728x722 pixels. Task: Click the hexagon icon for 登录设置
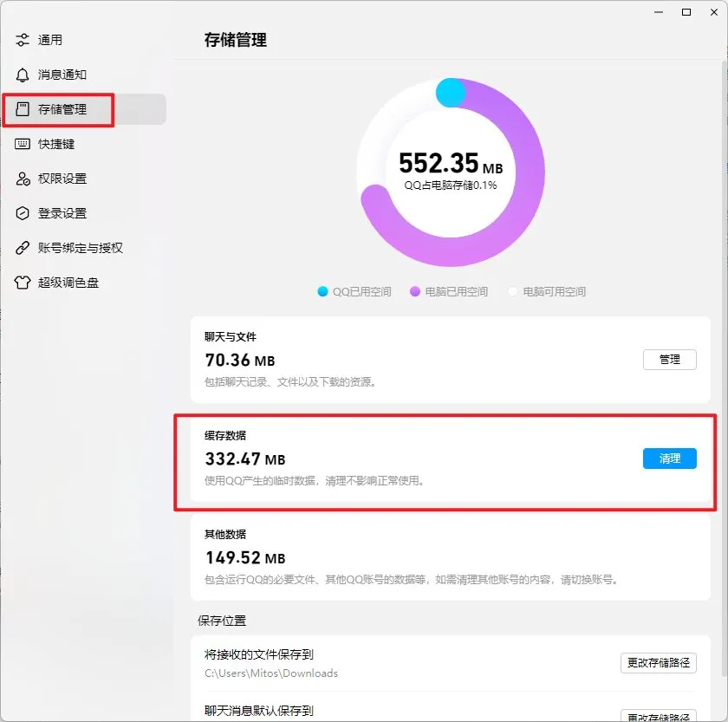(x=23, y=213)
